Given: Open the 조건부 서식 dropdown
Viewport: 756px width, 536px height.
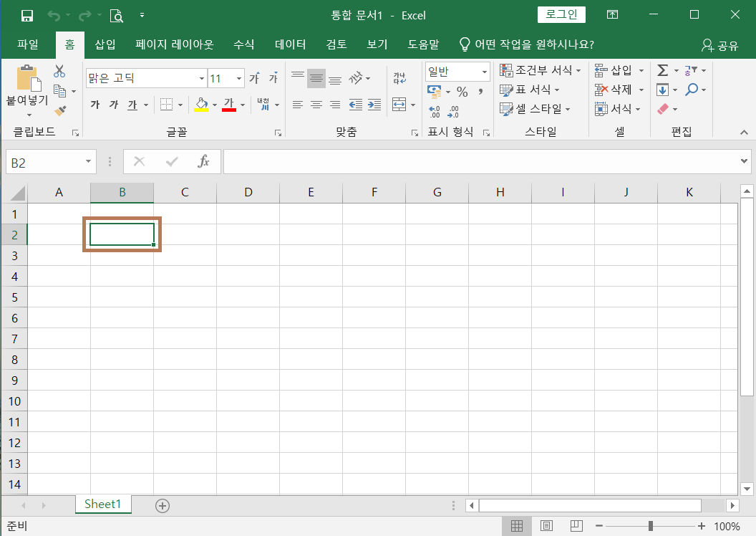Looking at the screenshot, I should [540, 70].
